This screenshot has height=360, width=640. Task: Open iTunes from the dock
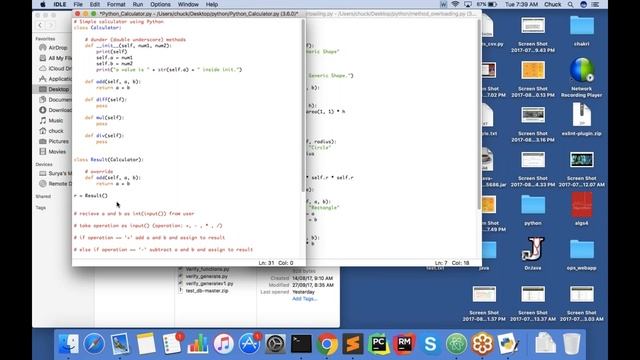point(223,344)
